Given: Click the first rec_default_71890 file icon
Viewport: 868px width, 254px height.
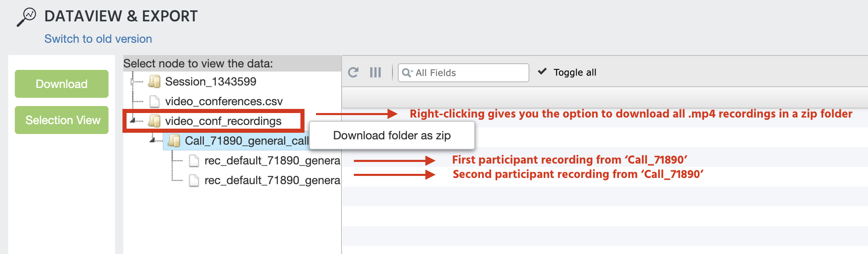Looking at the screenshot, I should coord(194,160).
